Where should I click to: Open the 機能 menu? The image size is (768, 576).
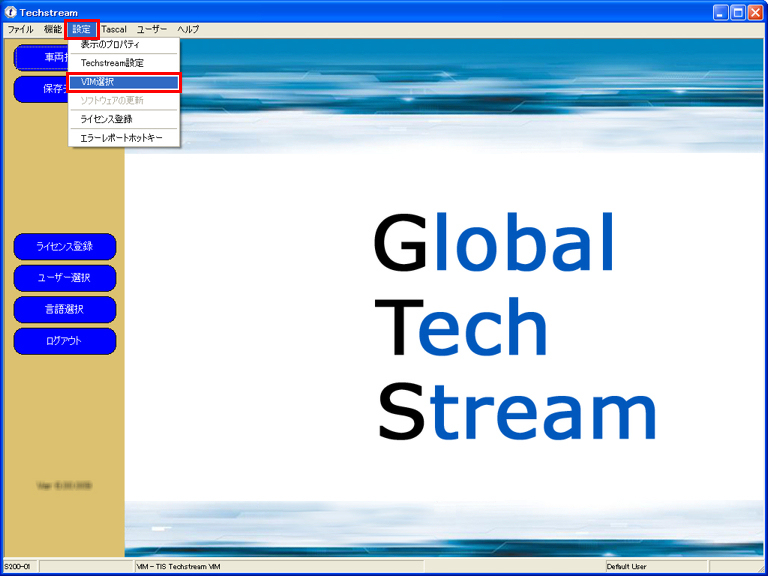[x=52, y=29]
